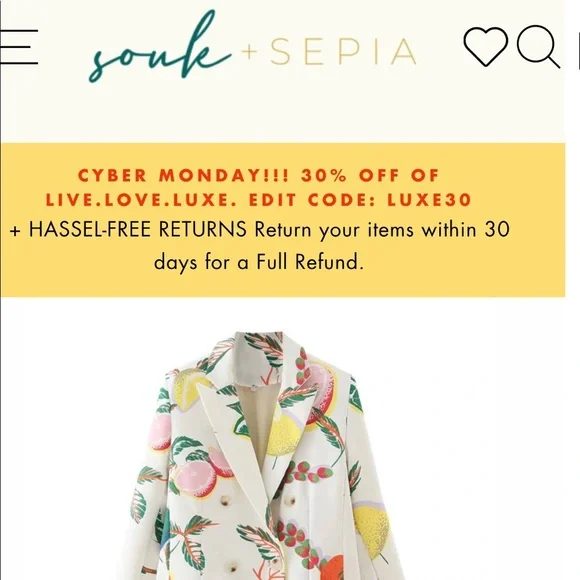
Task: Open the wishlist heart icon
Action: (485, 47)
